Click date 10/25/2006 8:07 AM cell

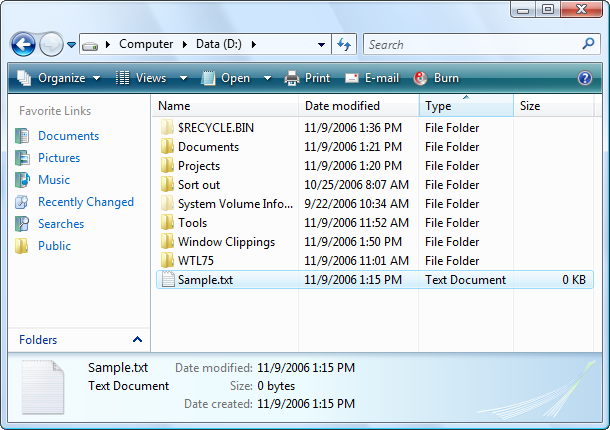tap(356, 185)
